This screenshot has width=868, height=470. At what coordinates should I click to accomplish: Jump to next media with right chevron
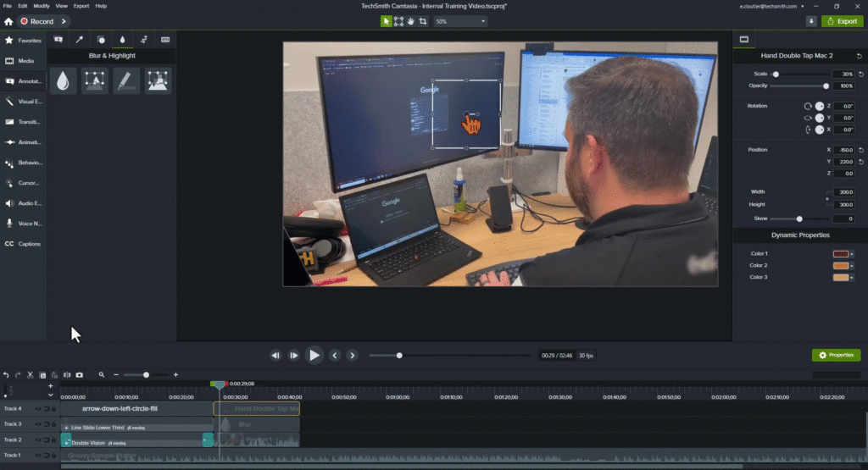[352, 356]
